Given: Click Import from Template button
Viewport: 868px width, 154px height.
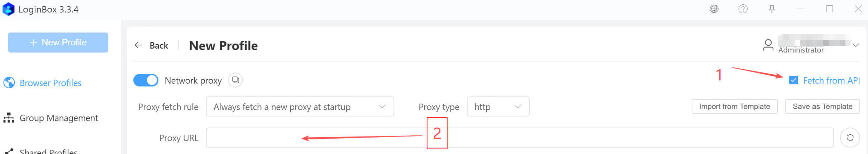Looking at the screenshot, I should 734,107.
